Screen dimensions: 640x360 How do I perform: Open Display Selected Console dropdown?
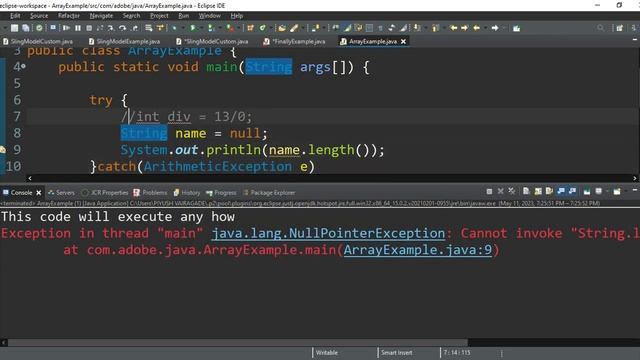[x=607, y=191]
